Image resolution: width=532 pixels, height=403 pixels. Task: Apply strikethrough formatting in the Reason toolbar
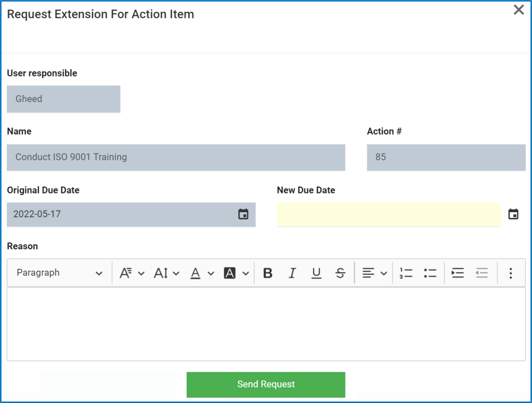(x=340, y=273)
